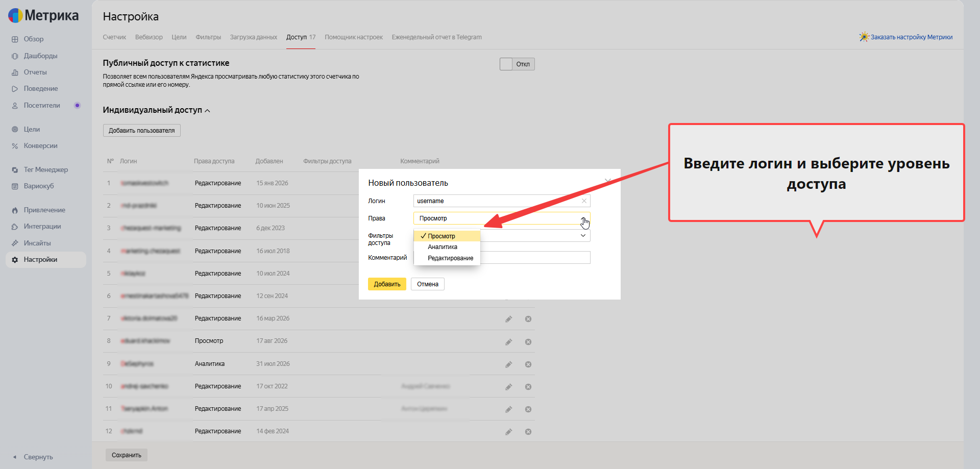Confirm with the yellow Добавить button
The height and width of the screenshot is (469, 980).
click(x=387, y=284)
